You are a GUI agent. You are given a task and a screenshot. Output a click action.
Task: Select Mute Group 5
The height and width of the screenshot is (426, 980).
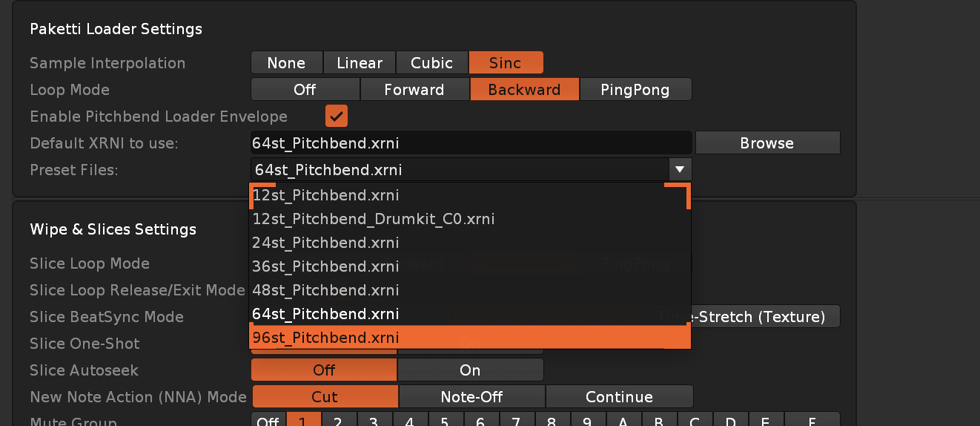(445, 422)
